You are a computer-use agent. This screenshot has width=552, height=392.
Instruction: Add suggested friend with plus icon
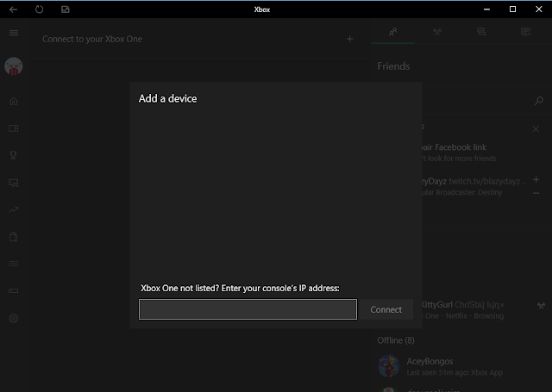(536, 180)
